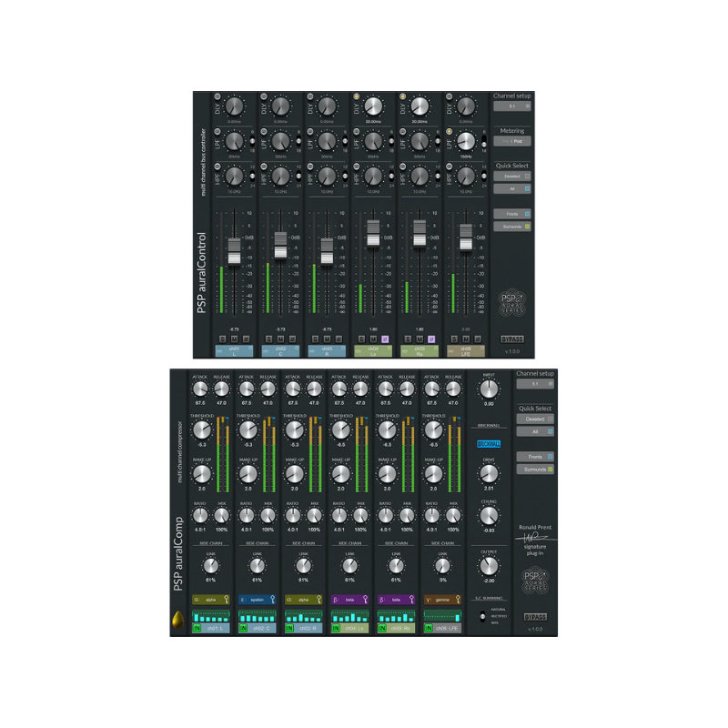Image resolution: width=728 pixels, height=728 pixels.
Task: Enable the HPF power button on ch03
Action: tap(310, 167)
